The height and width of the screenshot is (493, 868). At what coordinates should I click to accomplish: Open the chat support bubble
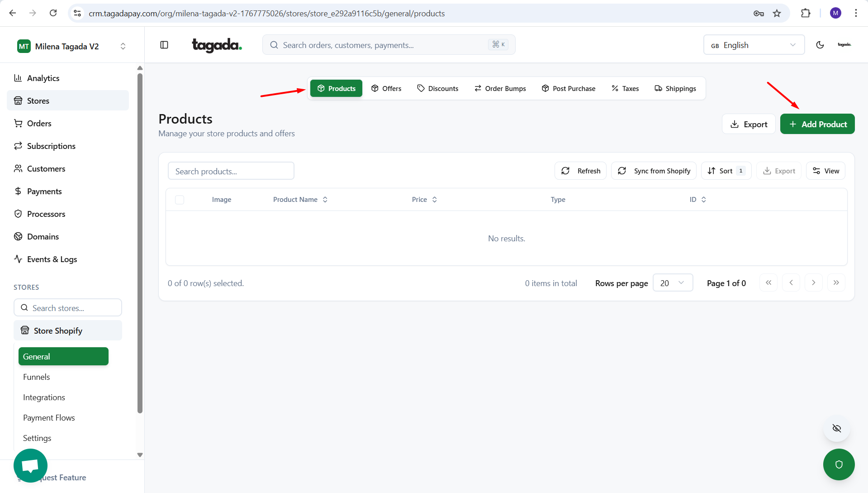[x=30, y=465]
